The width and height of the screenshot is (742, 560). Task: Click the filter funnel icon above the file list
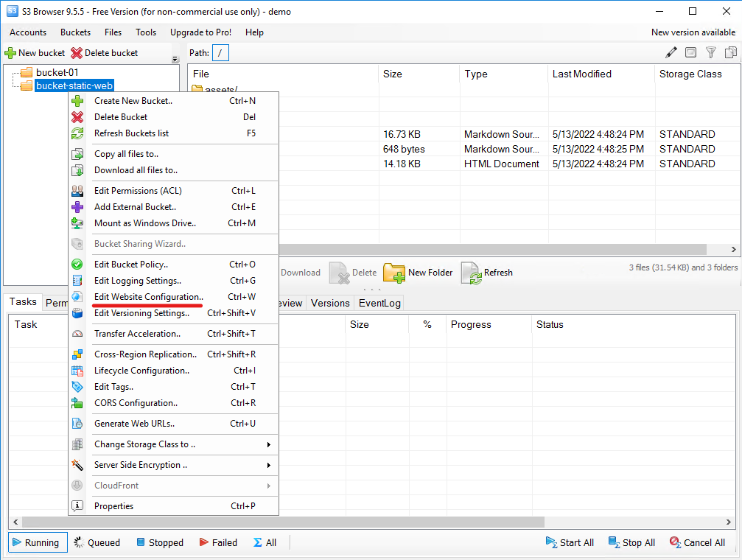pos(710,52)
